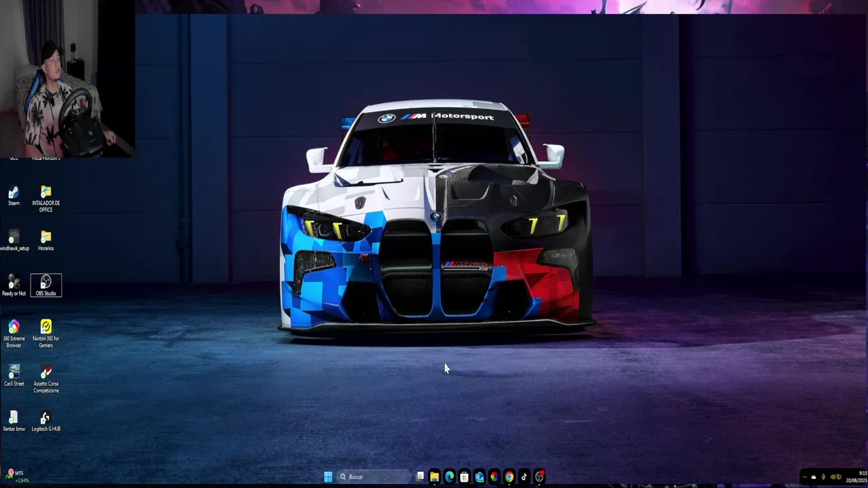Open the MTS stock widget on taskbar
868x488 pixels.
point(16,476)
